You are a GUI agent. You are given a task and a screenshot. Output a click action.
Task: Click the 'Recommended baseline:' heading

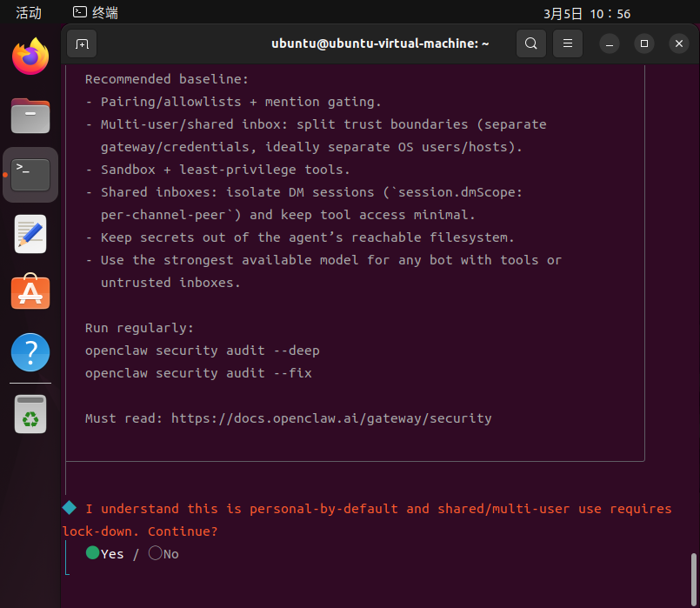[166, 79]
